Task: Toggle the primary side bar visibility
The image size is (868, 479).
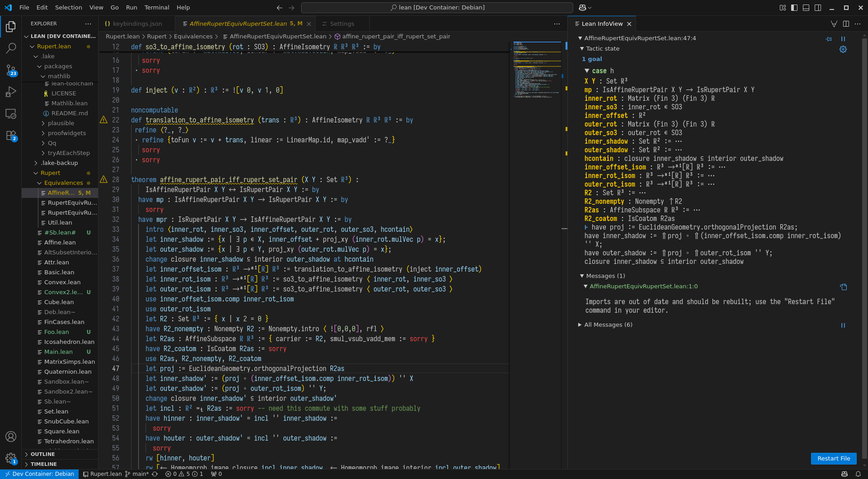Action: (794, 8)
